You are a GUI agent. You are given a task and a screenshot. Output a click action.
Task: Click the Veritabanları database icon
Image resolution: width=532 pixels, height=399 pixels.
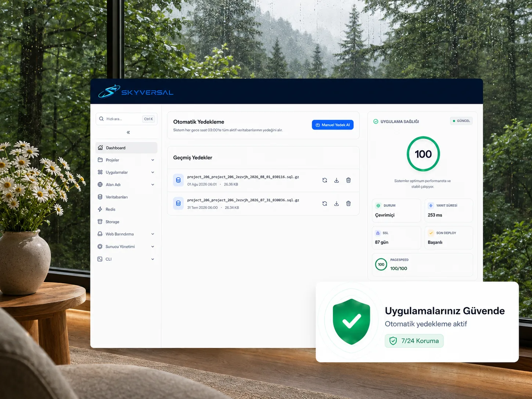[x=100, y=197]
